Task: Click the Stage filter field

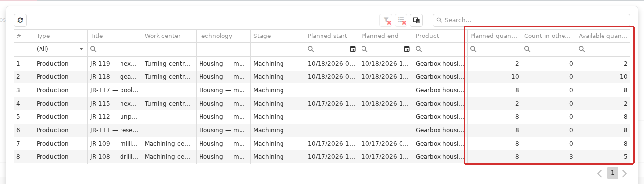Action: coord(278,49)
